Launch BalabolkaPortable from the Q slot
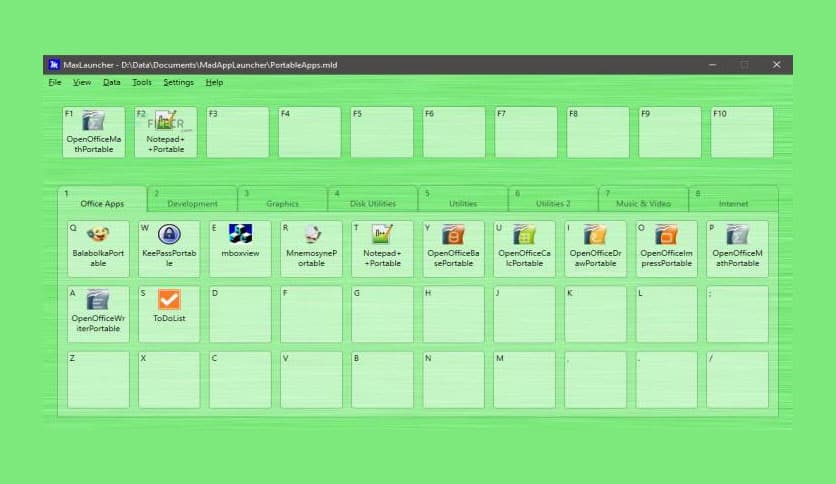This screenshot has width=836, height=484. pyautogui.click(x=98, y=249)
